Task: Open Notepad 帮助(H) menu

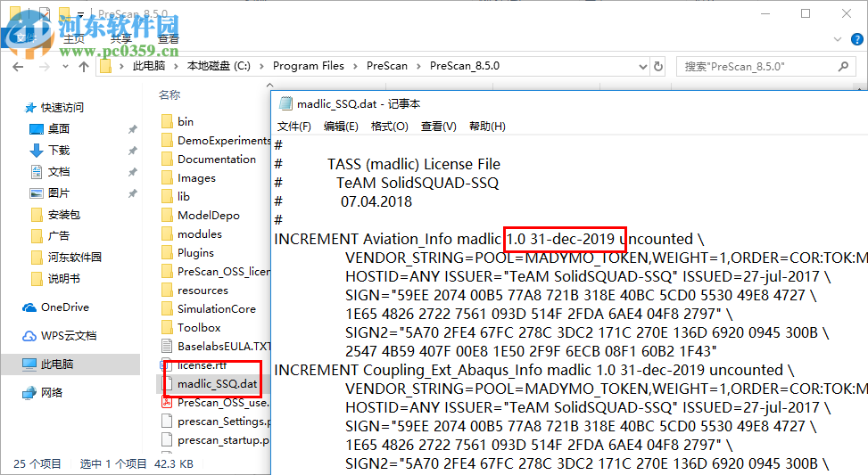Action: [487, 127]
